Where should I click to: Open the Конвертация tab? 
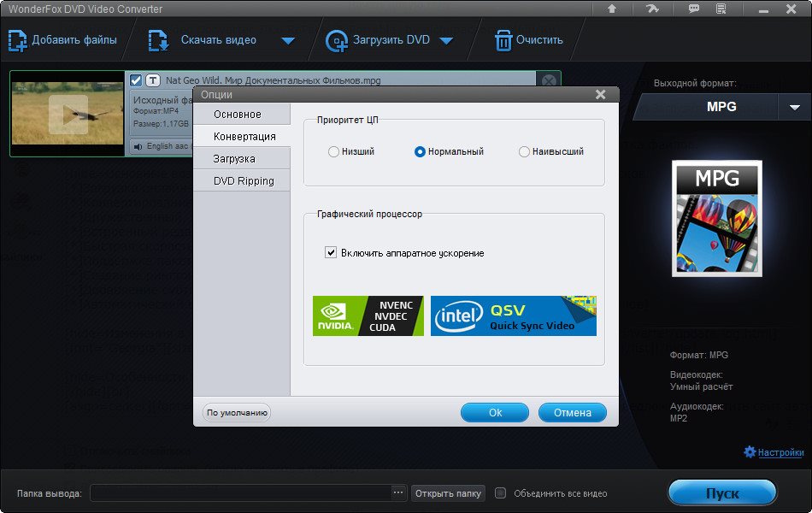click(242, 136)
